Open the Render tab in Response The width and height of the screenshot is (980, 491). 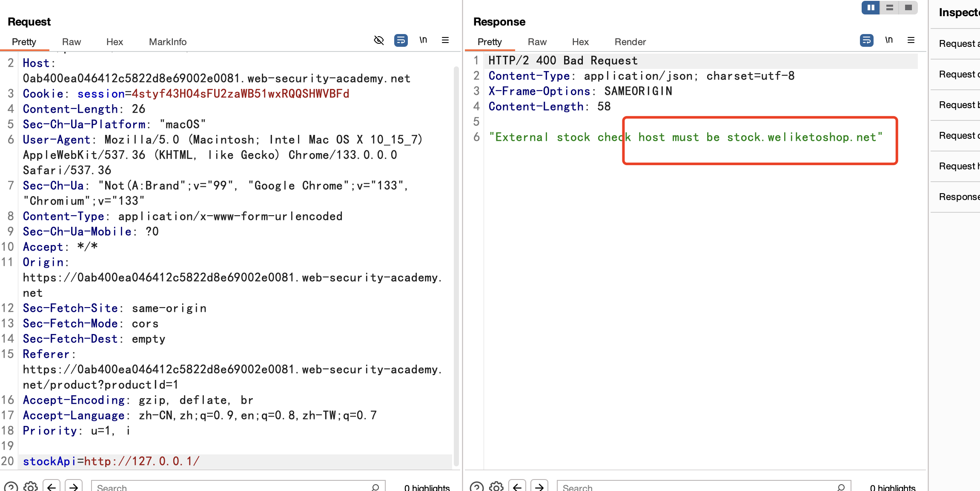(630, 42)
